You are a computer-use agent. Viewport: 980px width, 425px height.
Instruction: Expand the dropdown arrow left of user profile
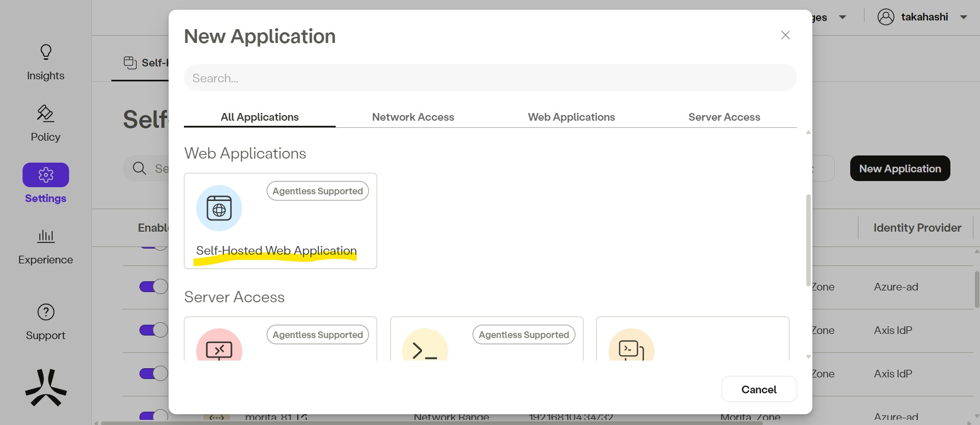coord(843,17)
